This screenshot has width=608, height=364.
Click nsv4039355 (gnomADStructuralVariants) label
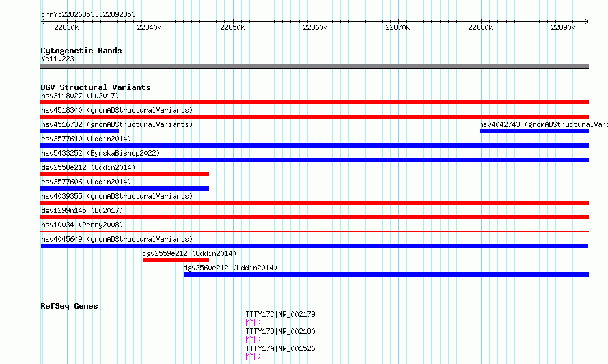coord(117,196)
